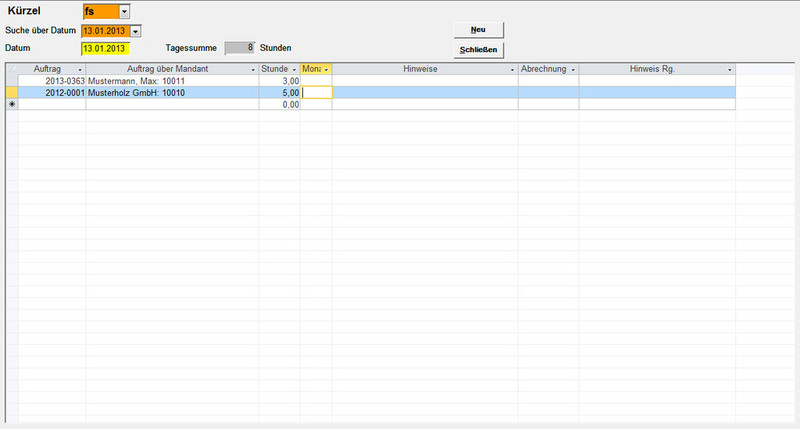Click the Abrechnung cell in Musterholz row
The height and width of the screenshot is (429, 800).
pos(548,92)
